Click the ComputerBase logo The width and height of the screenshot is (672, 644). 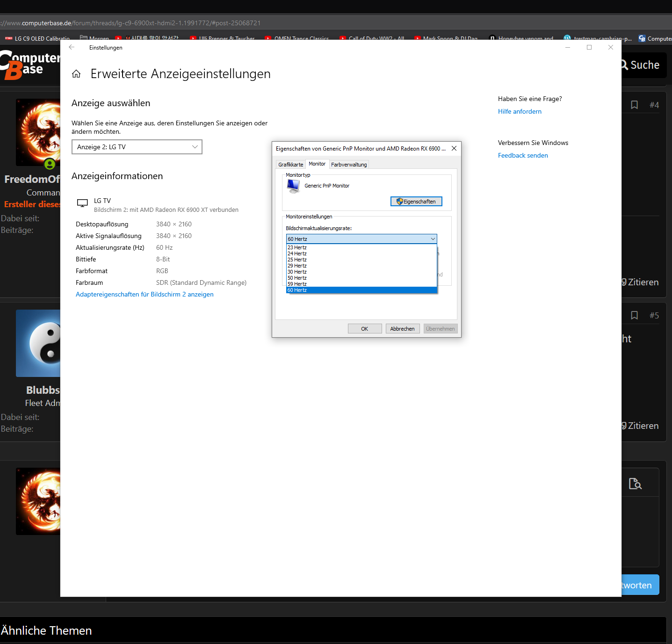tap(30, 65)
